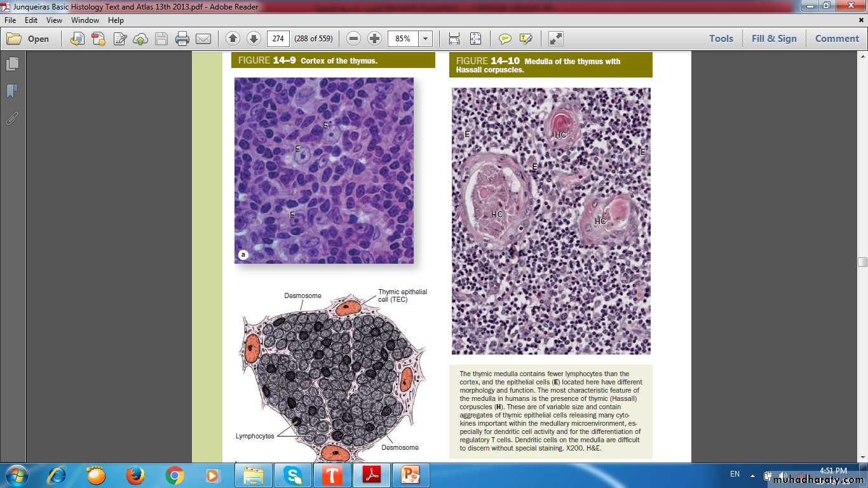Open the Attachments paperclip panel

(12, 119)
